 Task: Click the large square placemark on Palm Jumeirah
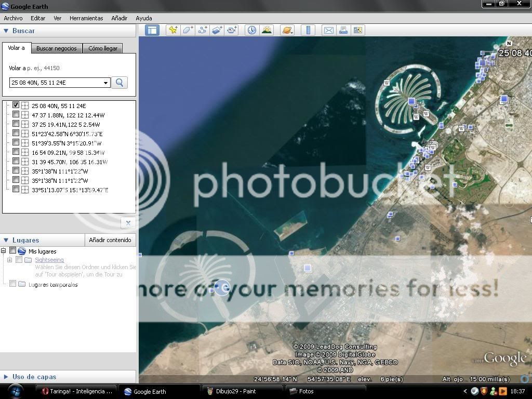click(x=411, y=101)
